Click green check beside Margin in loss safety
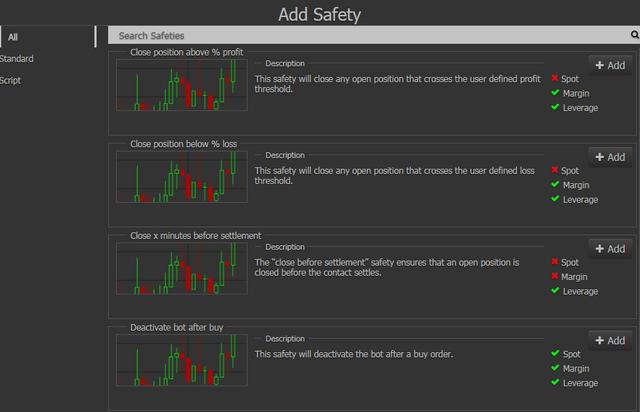The width and height of the screenshot is (640, 412). coord(555,185)
